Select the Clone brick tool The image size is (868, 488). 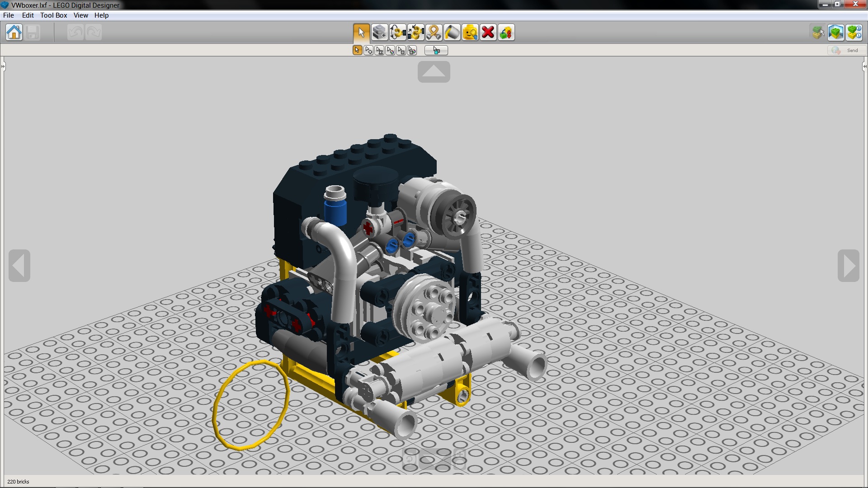coord(379,33)
